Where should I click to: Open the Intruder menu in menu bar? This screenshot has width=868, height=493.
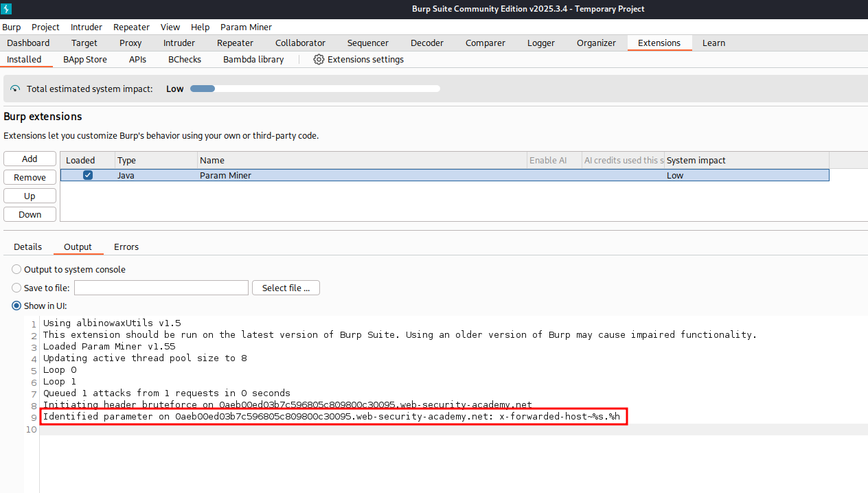(87, 27)
